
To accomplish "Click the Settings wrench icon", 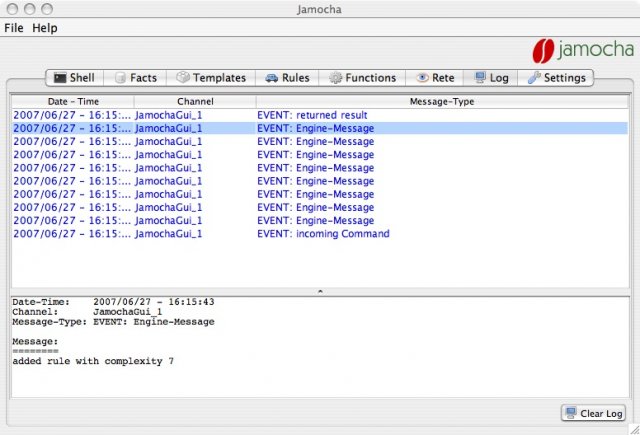I will coord(534,78).
